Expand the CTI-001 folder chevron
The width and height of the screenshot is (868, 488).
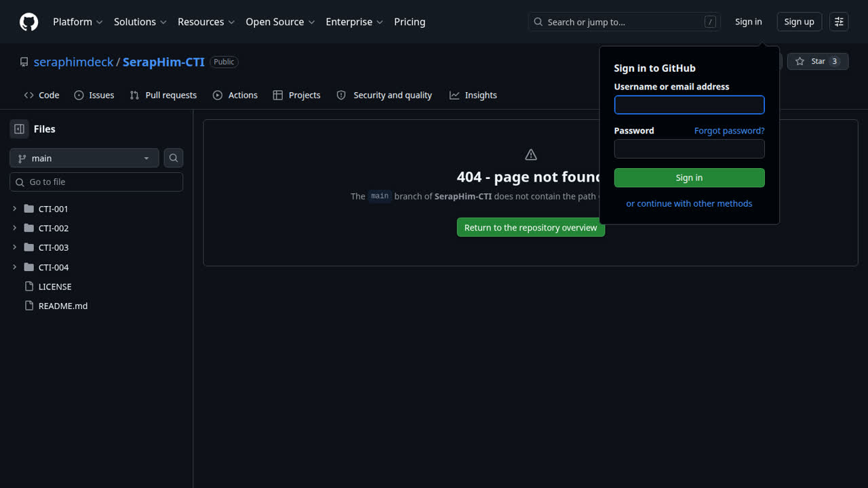pos(14,209)
